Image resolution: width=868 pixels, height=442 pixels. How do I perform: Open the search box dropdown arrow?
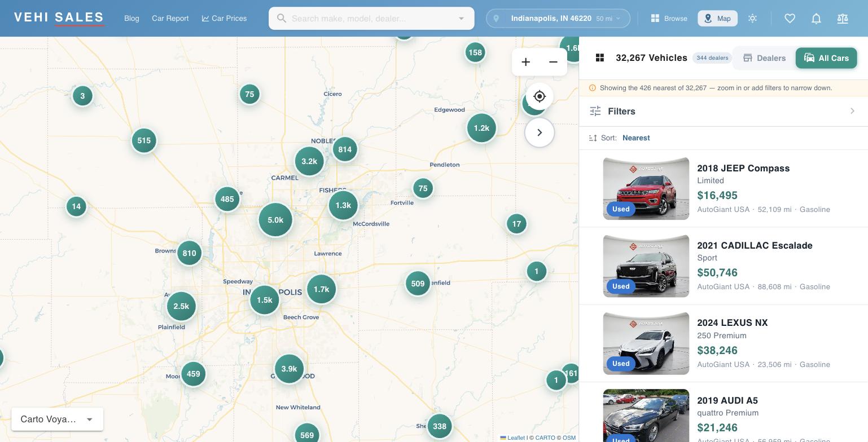tap(461, 19)
